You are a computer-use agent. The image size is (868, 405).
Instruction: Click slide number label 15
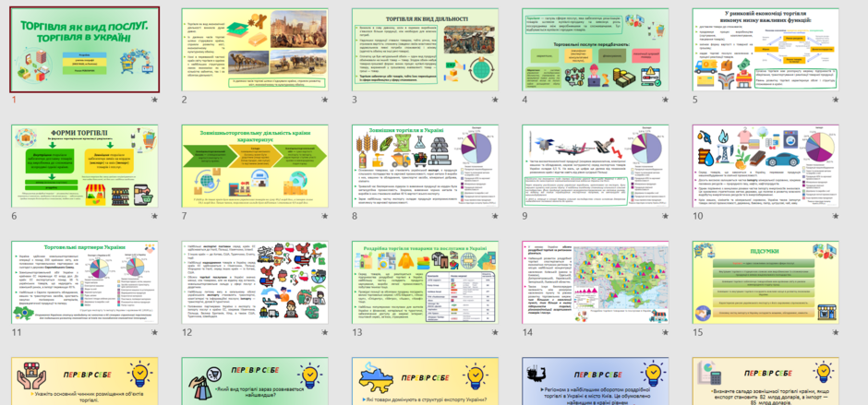pyautogui.click(x=697, y=332)
